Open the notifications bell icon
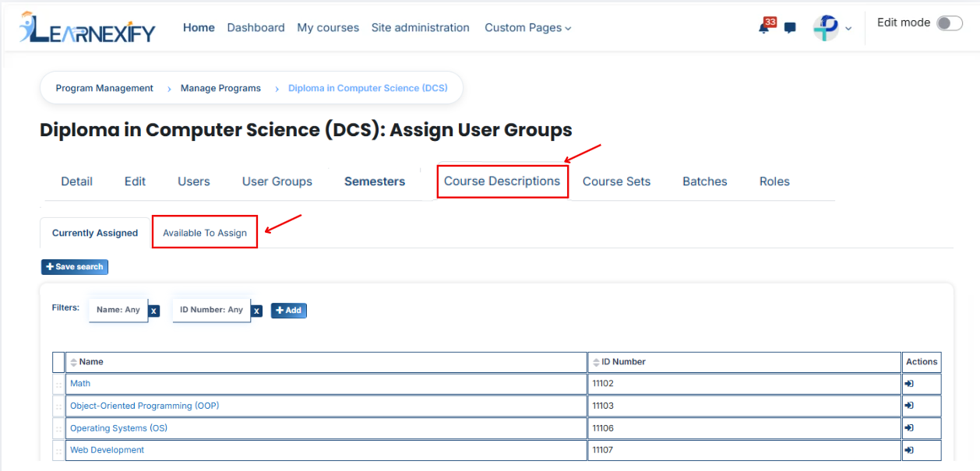This screenshot has height=471, width=980. [764, 28]
